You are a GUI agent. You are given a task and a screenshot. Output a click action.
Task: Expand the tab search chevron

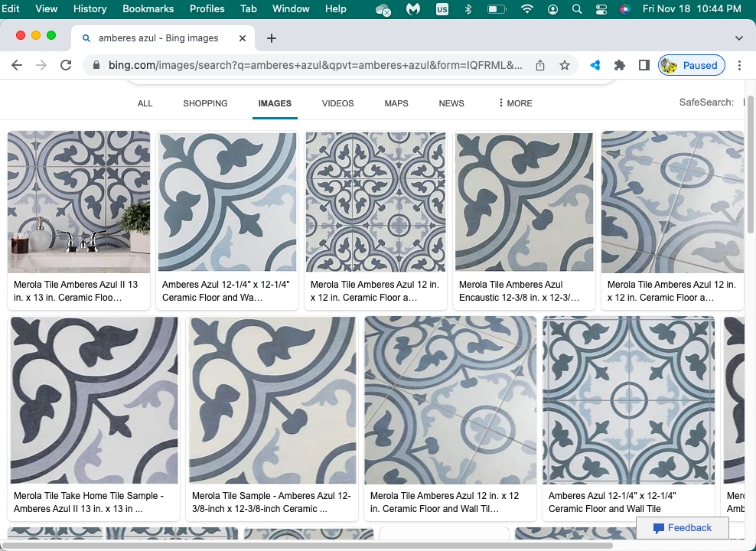738,38
